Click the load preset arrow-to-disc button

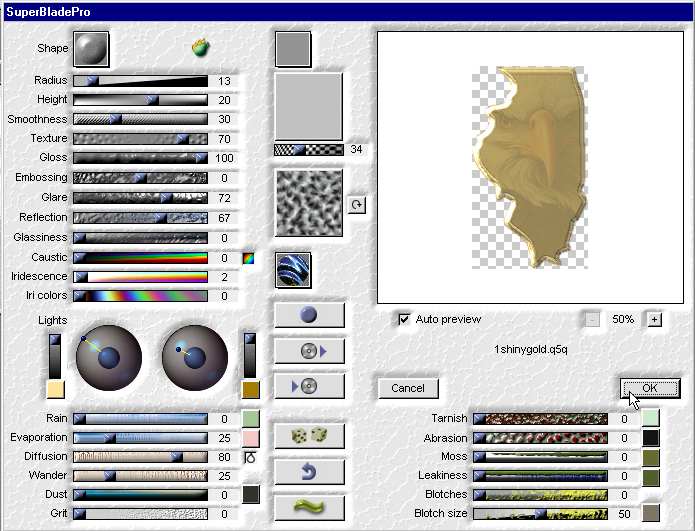click(309, 386)
